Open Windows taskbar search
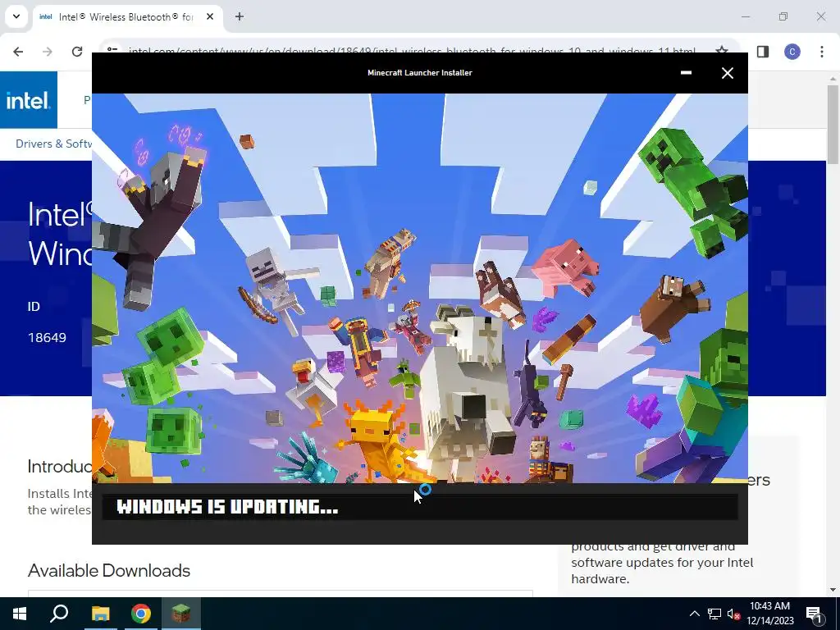 click(x=59, y=614)
